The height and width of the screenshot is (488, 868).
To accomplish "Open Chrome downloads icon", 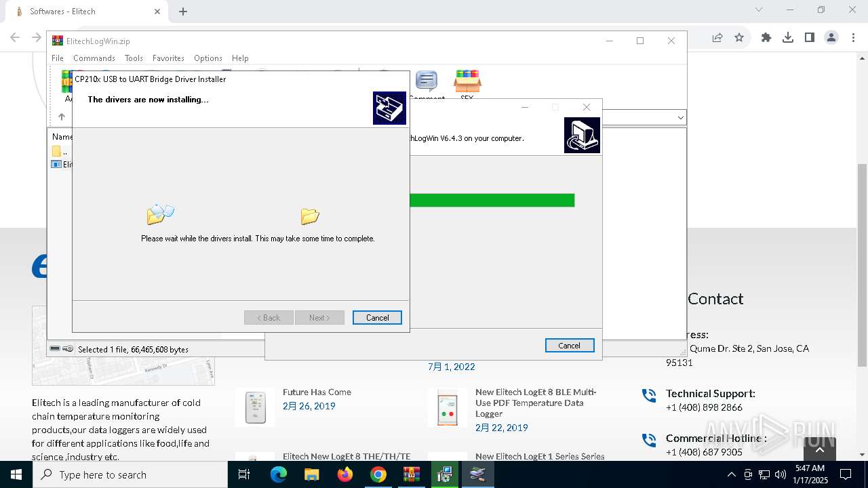I will point(788,38).
